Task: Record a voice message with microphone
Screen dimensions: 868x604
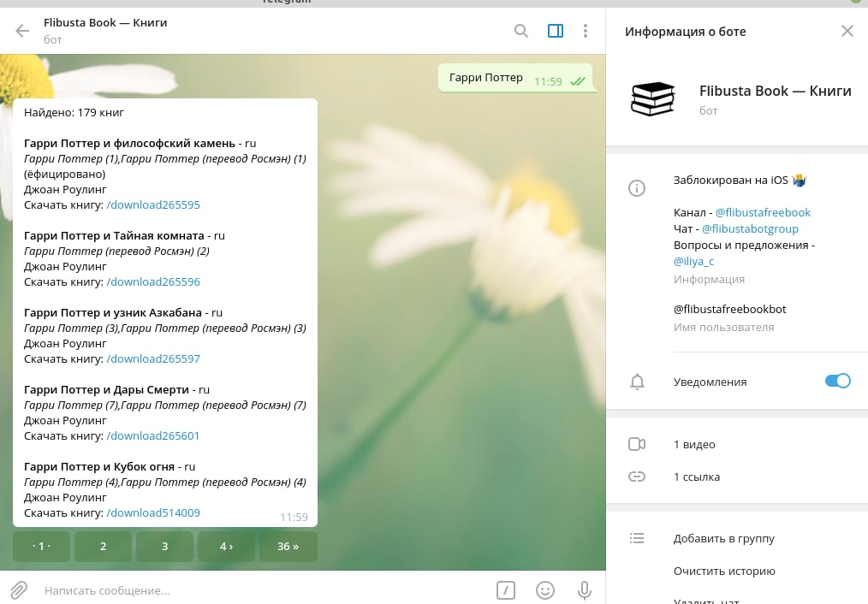Action: coord(584,590)
